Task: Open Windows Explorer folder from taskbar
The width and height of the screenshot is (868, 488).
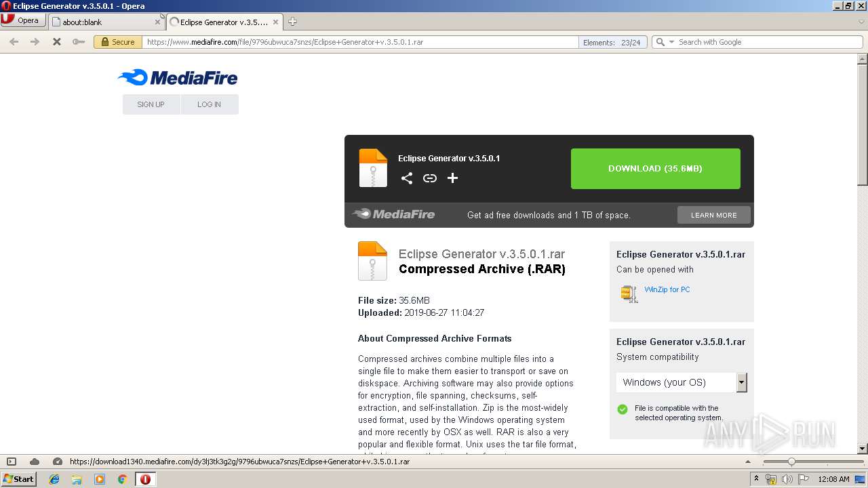Action: click(77, 479)
